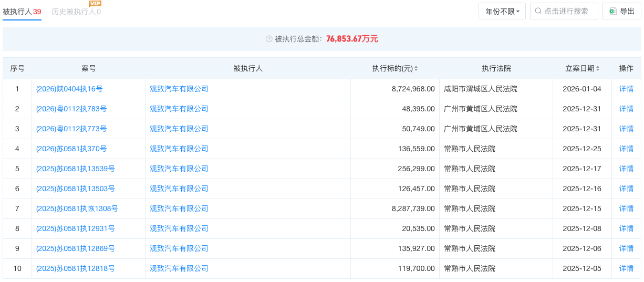Click the date 2025-12-15
Screen dimensions: 644x282
582,209
